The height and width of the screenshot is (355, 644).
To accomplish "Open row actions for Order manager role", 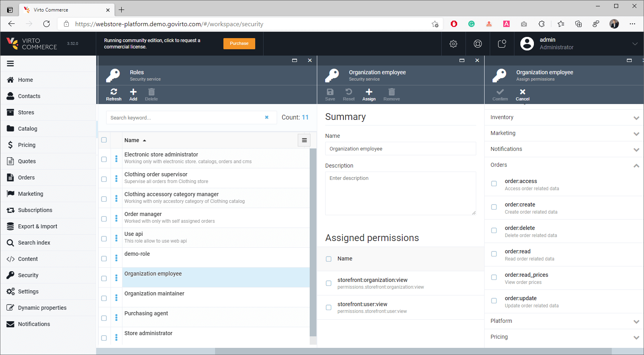I will [x=116, y=218].
